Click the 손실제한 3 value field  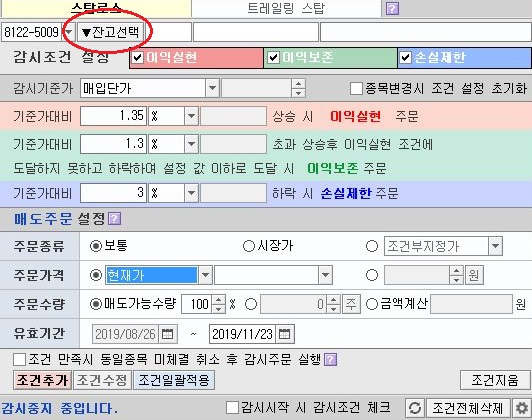pyautogui.click(x=113, y=193)
